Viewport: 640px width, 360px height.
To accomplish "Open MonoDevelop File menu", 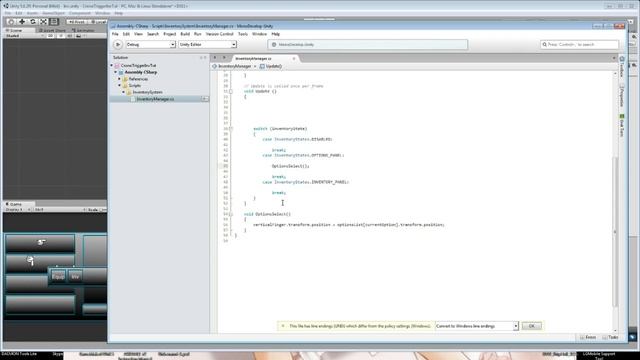I will tap(115, 34).
